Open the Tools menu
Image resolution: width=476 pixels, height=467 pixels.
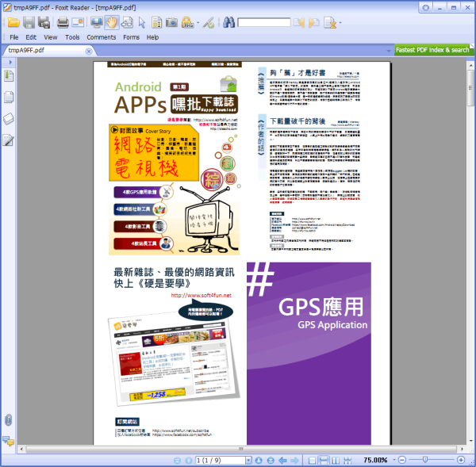[72, 37]
